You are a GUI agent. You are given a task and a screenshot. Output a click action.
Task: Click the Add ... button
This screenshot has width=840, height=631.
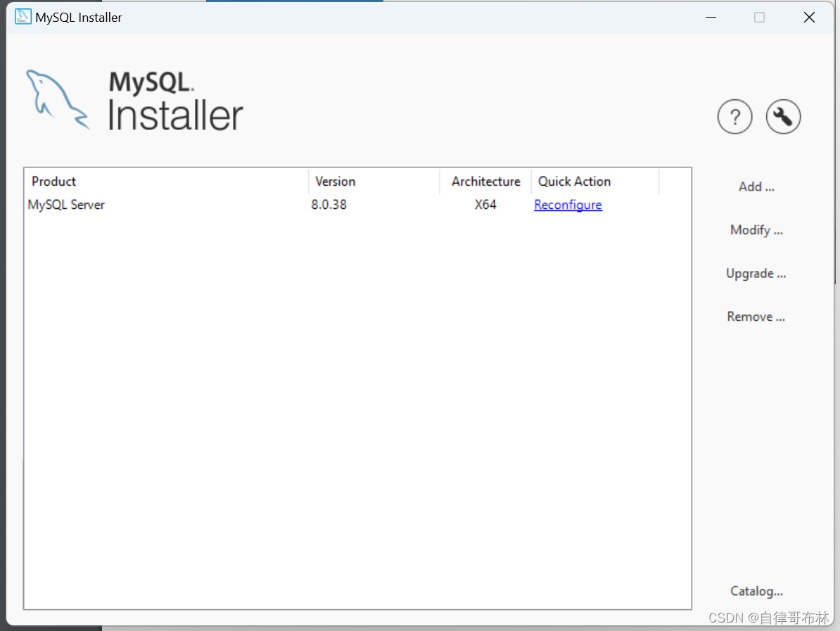tap(756, 186)
